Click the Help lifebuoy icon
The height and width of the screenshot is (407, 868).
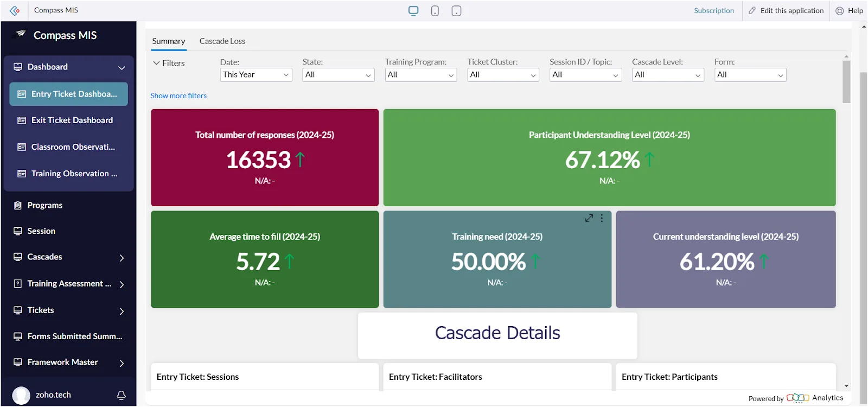point(840,10)
